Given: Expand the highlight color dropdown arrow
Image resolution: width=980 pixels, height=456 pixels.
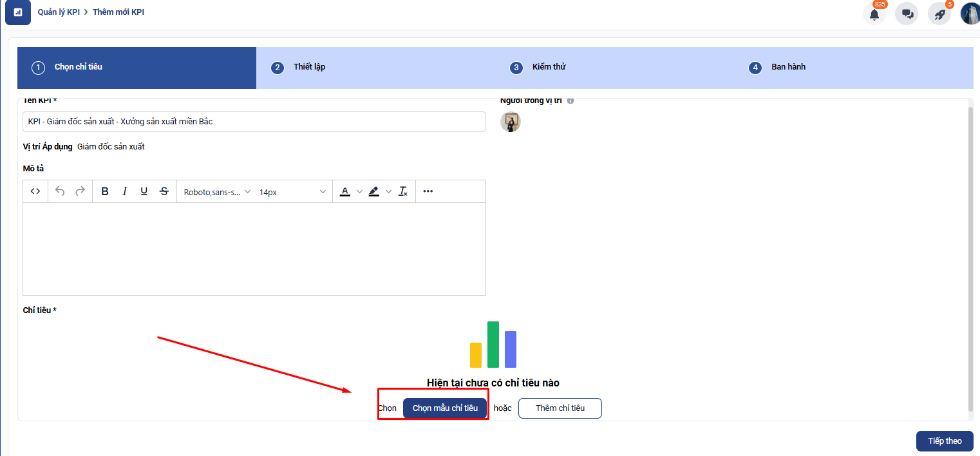Looking at the screenshot, I should (x=388, y=192).
